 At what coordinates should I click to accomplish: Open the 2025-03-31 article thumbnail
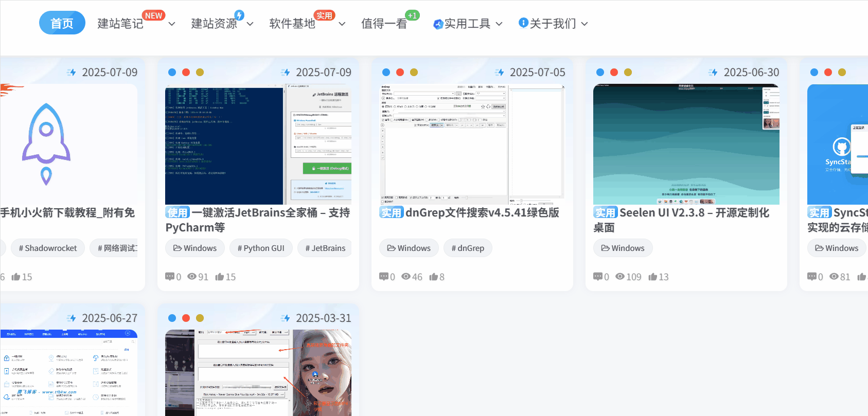258,373
